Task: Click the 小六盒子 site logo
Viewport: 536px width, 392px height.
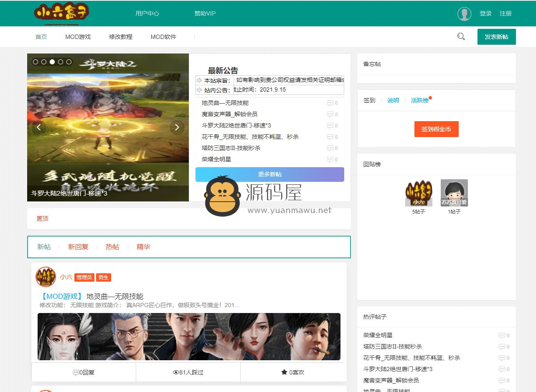Action: coord(61,14)
